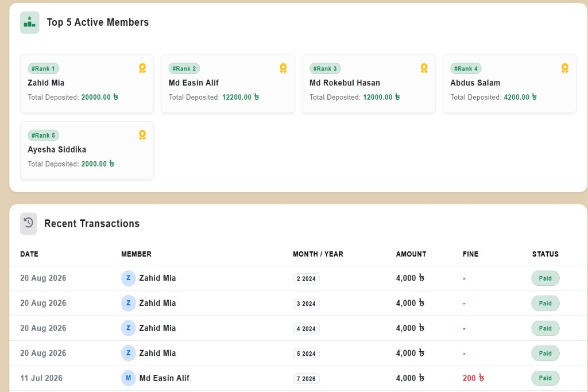Image resolution: width=588 pixels, height=392 pixels.
Task: Click Zahid Mia name in the 3 2024 row
Action: coord(157,303)
